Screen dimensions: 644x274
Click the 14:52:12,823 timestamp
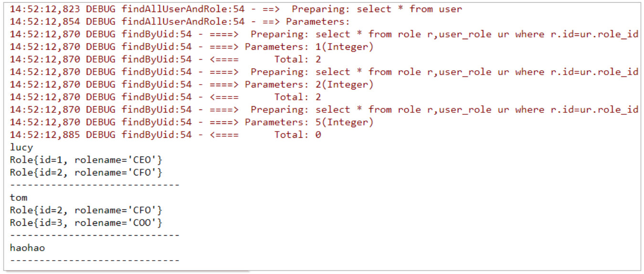(46, 9)
